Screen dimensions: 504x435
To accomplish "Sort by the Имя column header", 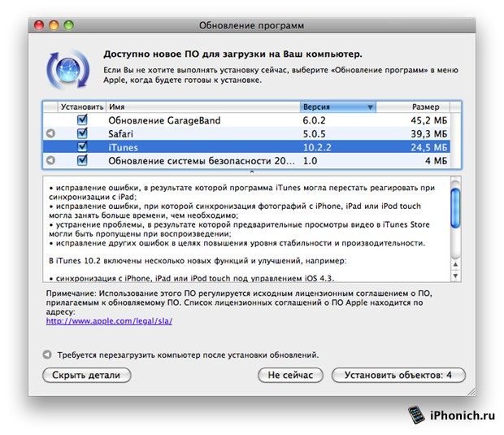I will [x=203, y=107].
